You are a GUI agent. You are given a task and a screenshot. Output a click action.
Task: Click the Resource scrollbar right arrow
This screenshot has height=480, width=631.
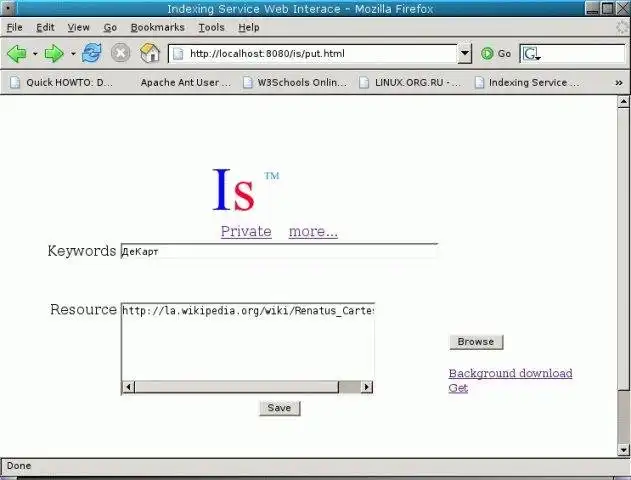[367, 387]
